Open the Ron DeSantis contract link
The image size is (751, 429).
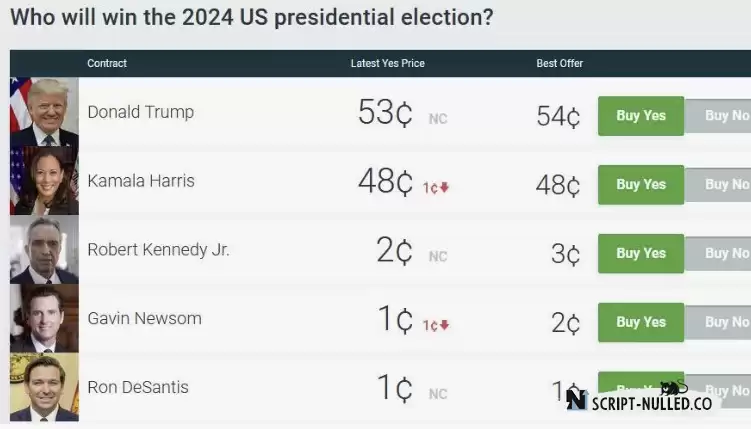tap(138, 387)
